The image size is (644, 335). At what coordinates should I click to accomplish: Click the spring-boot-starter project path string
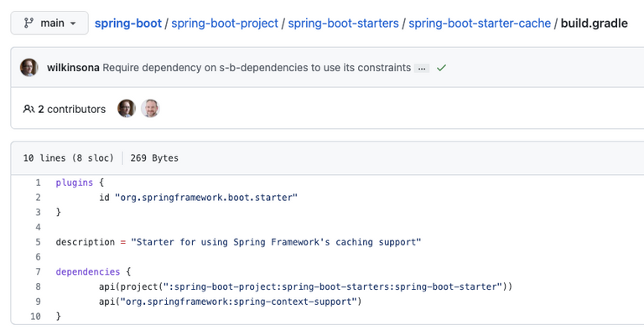(333, 286)
